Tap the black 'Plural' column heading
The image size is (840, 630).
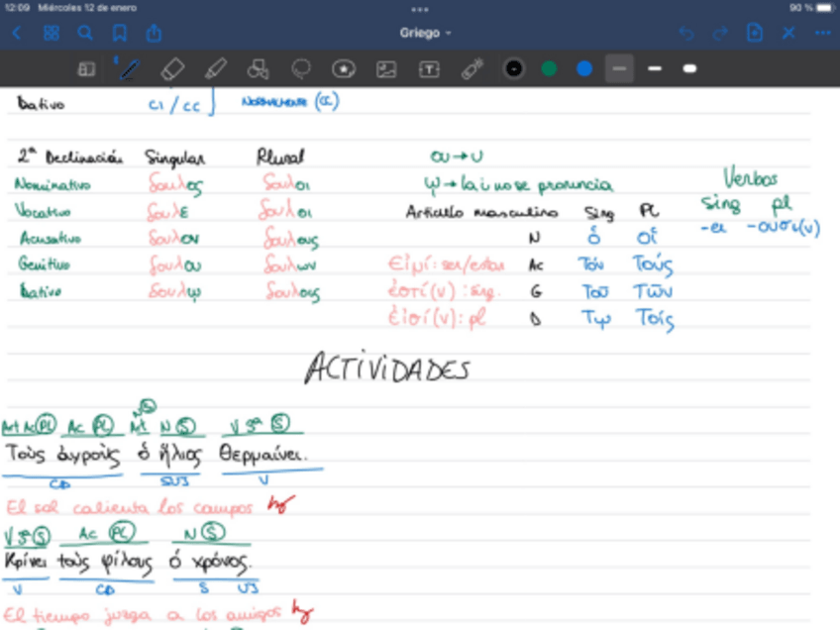coord(279,157)
